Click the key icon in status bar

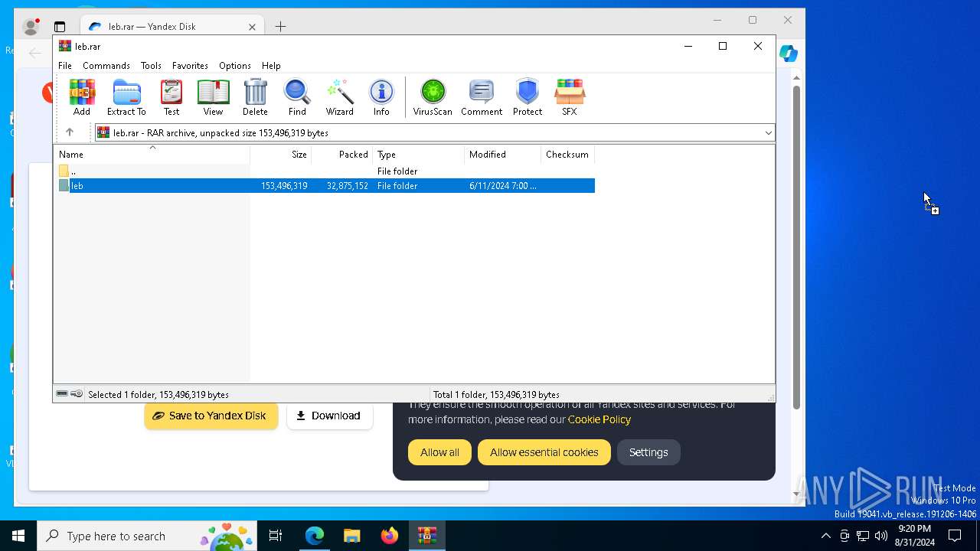(77, 394)
